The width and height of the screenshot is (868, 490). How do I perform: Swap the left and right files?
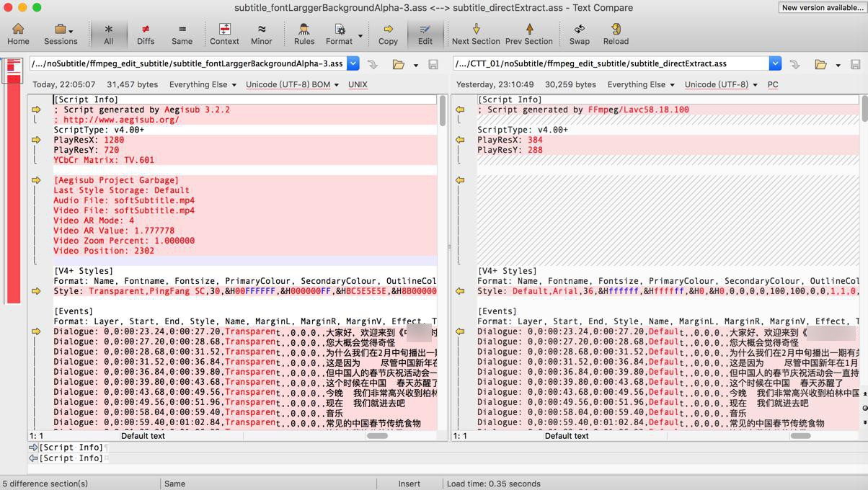tap(580, 34)
